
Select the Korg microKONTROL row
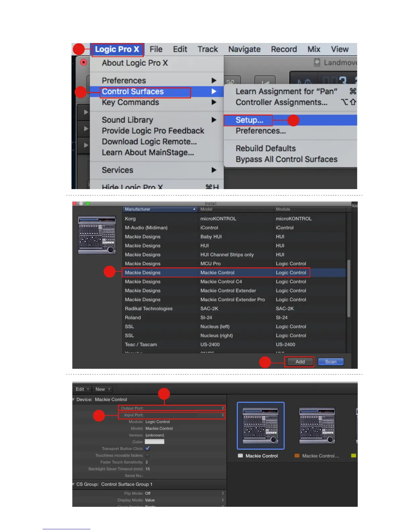tap(234, 219)
